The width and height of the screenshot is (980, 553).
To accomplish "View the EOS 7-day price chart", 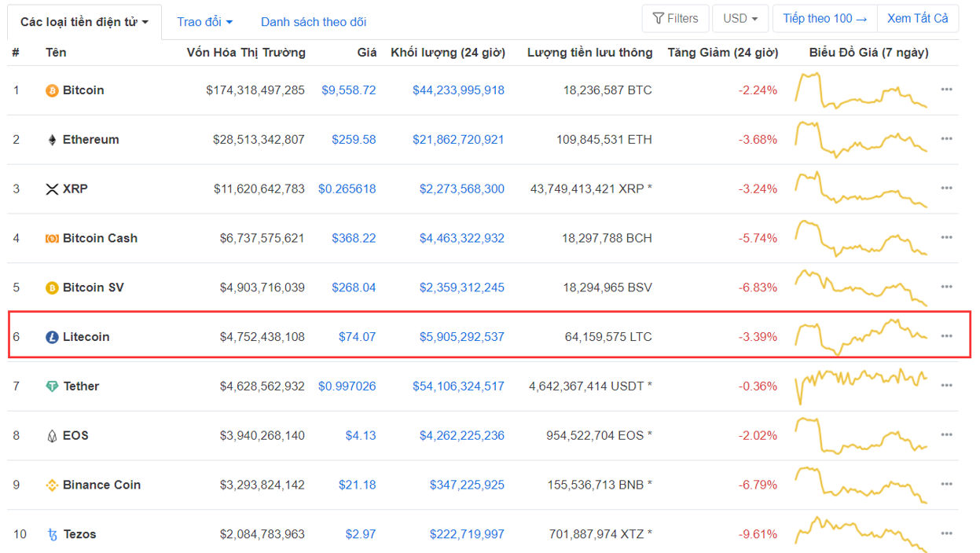I will [x=861, y=435].
